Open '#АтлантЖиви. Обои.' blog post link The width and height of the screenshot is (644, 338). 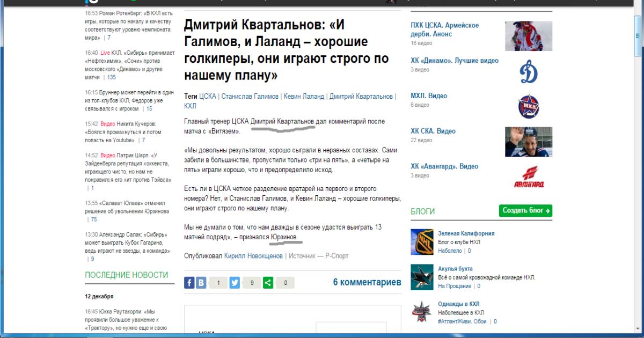[x=463, y=321]
